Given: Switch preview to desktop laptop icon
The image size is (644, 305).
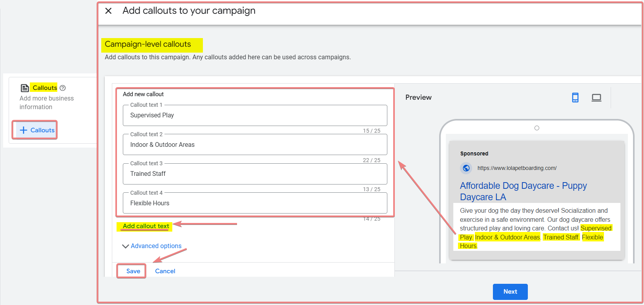Looking at the screenshot, I should (596, 98).
